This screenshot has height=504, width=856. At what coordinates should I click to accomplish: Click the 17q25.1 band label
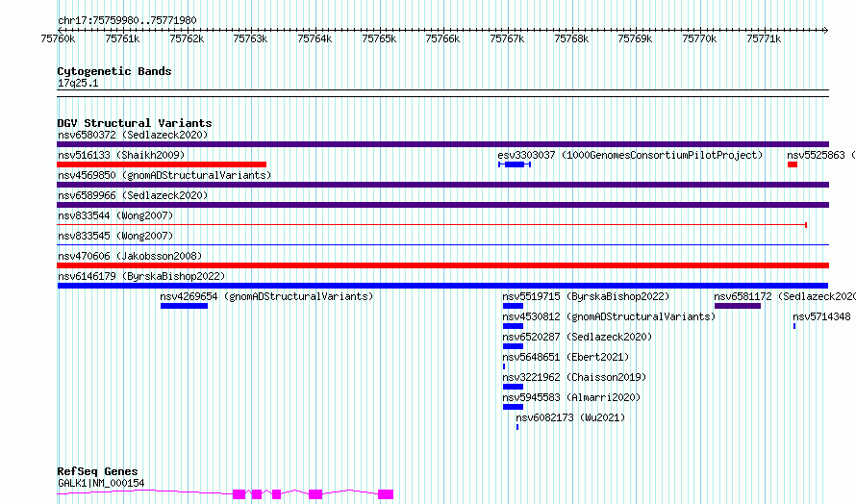(x=78, y=83)
